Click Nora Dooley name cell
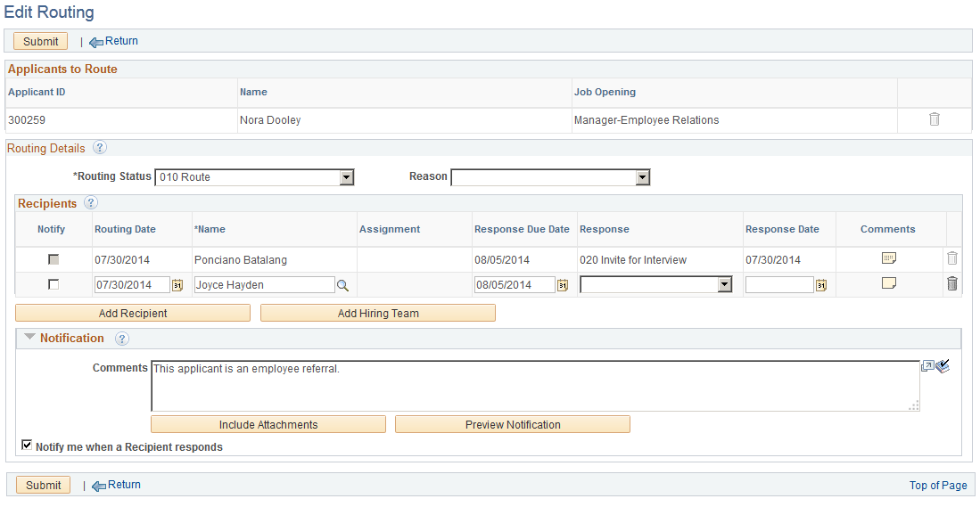The height and width of the screenshot is (507, 980). click(270, 120)
